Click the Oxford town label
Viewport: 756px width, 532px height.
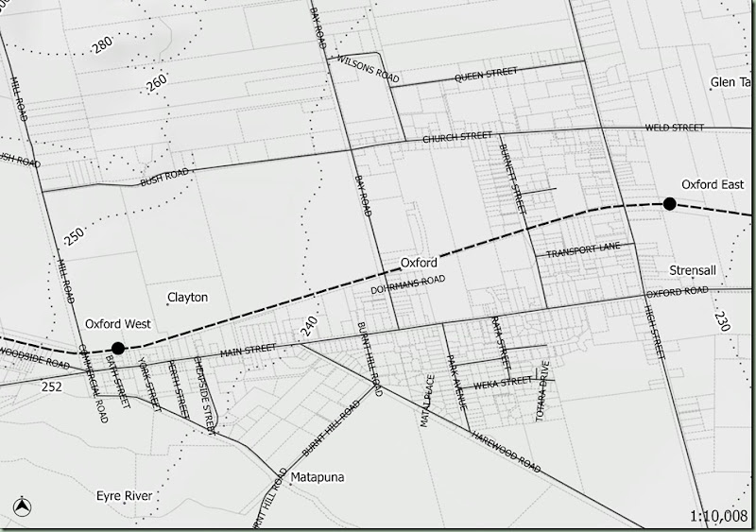pyautogui.click(x=419, y=263)
